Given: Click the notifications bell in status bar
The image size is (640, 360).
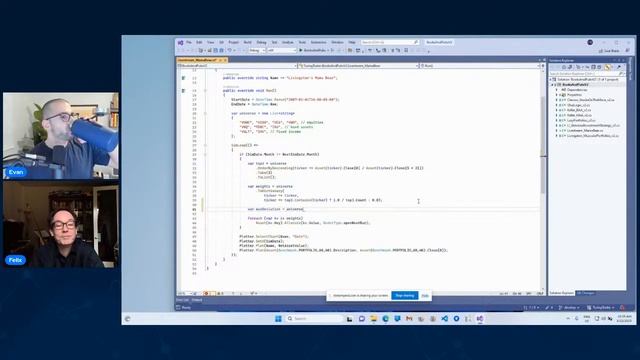Looking at the screenshot, I should (x=622, y=307).
